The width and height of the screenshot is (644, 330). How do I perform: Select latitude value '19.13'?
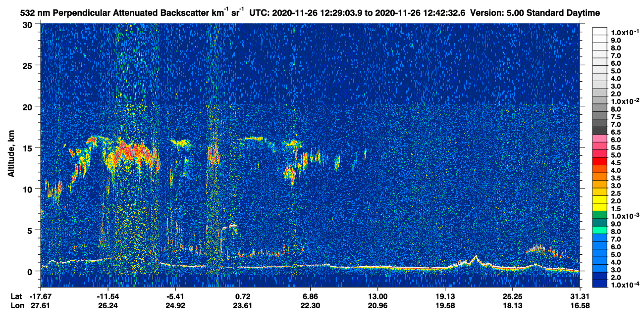[x=445, y=296]
